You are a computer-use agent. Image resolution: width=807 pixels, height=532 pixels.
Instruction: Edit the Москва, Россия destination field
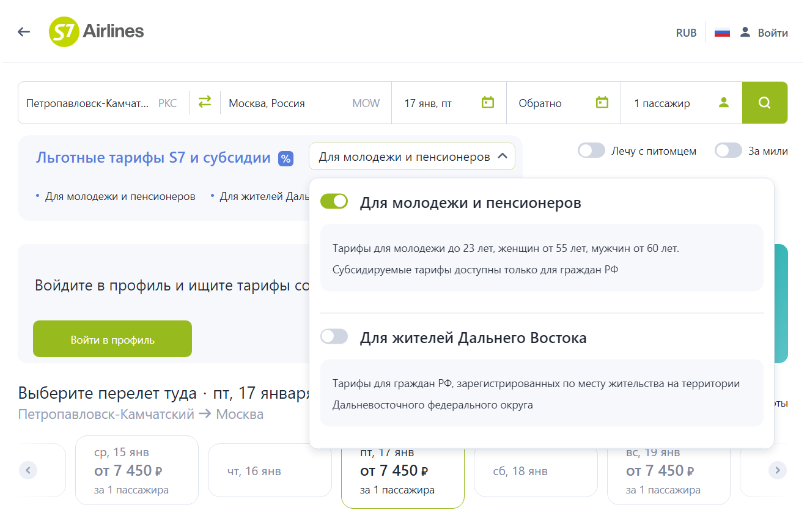pyautogui.click(x=304, y=103)
